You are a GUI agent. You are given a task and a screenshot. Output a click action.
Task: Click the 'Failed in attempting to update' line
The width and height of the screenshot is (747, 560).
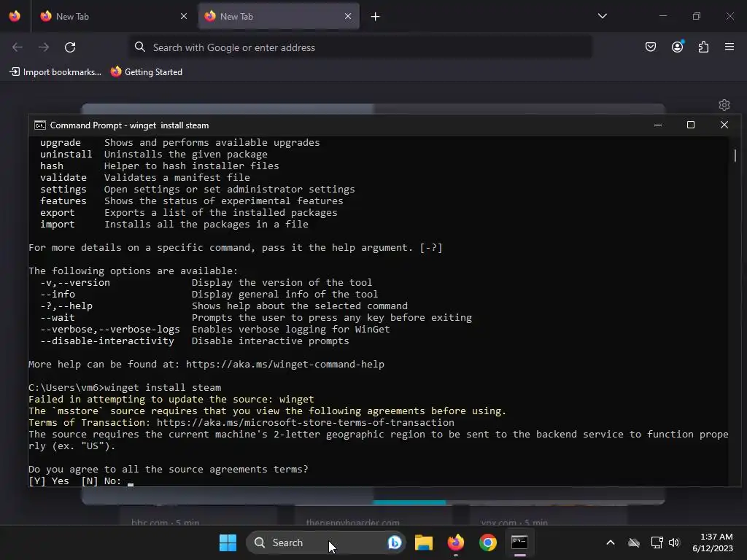pos(171,399)
